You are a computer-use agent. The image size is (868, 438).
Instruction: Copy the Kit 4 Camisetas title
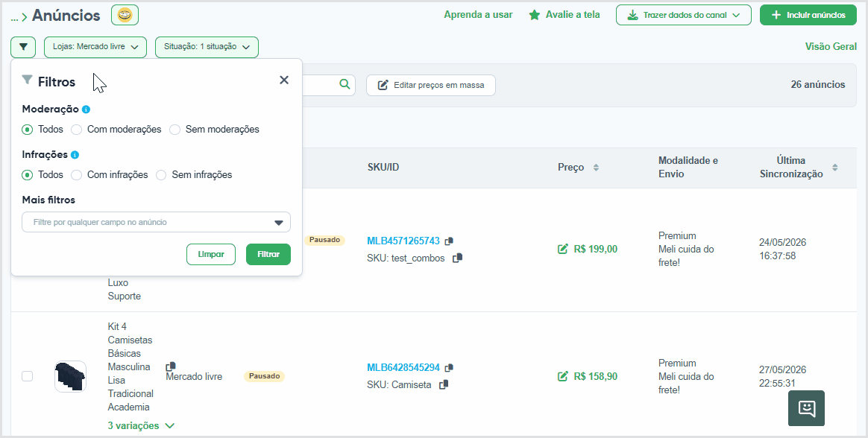pos(171,366)
